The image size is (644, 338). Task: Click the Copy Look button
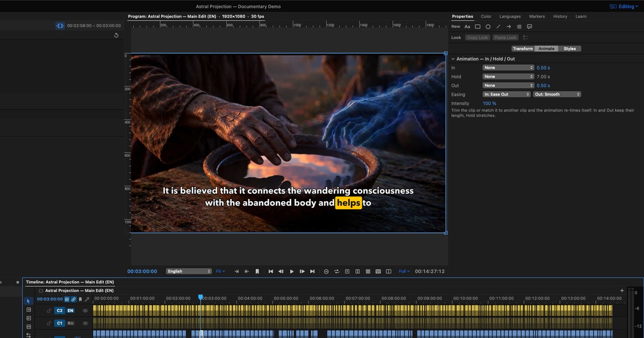[x=478, y=38]
